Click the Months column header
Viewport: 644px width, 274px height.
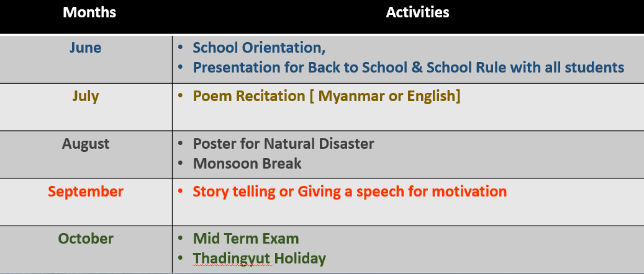point(89,12)
